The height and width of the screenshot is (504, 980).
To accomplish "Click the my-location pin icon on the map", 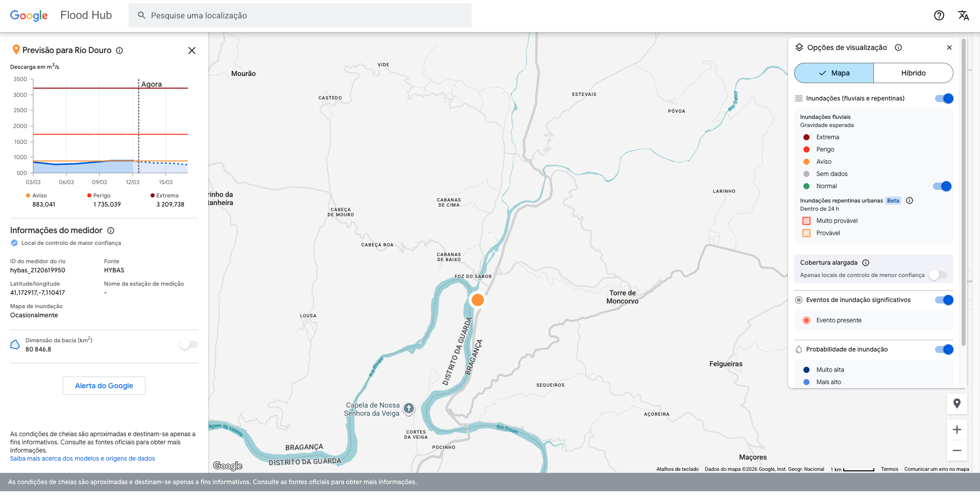I will click(x=958, y=404).
